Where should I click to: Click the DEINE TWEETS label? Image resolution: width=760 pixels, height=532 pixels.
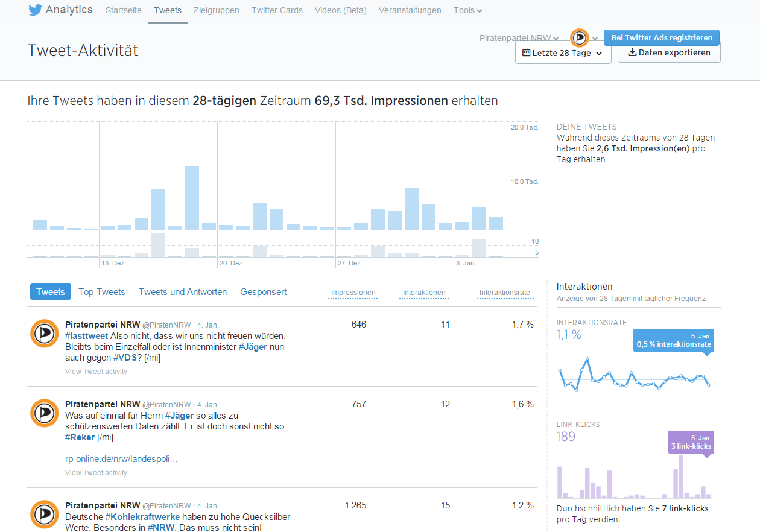tap(587, 127)
